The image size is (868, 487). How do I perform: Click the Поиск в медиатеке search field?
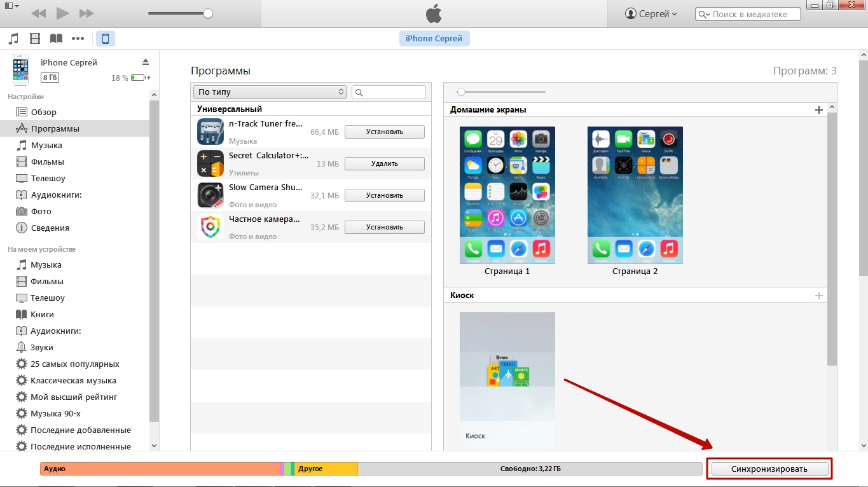point(748,14)
